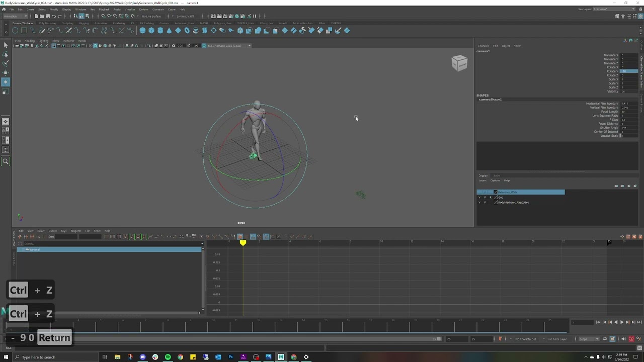
Task: Click the viewport view cube
Action: 459,63
